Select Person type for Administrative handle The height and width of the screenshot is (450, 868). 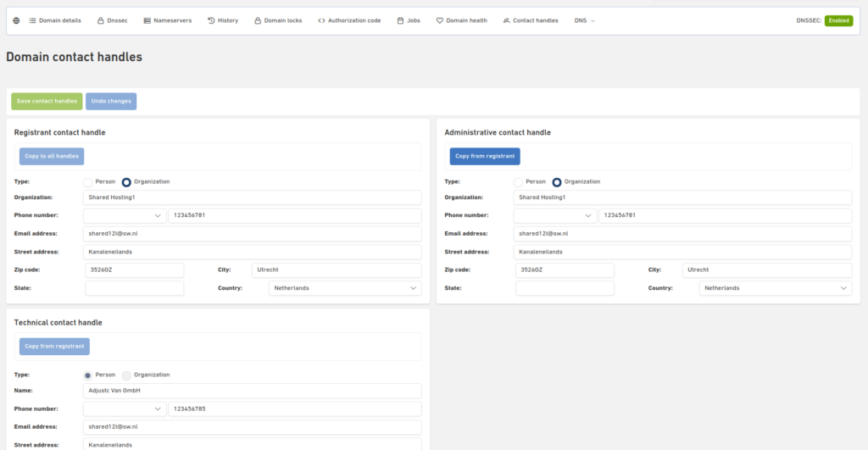pyautogui.click(x=518, y=182)
